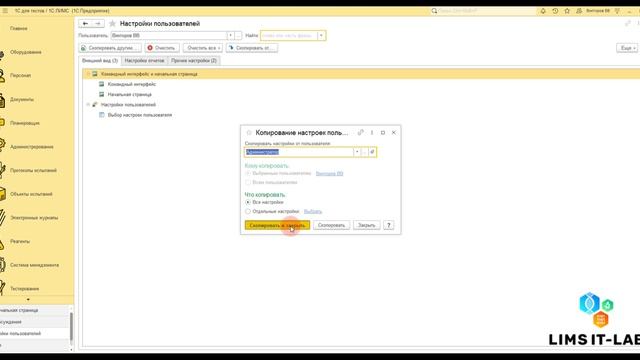Click the question mark help button
The width and height of the screenshot is (640, 360).
(389, 225)
